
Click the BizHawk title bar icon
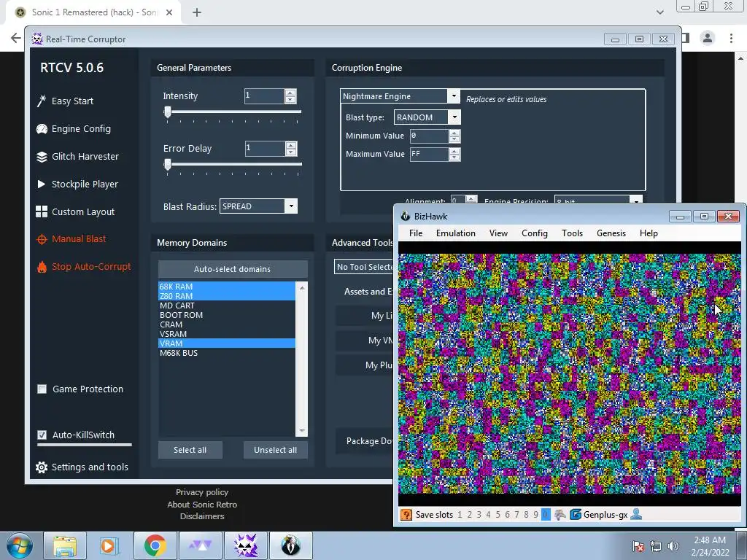pos(405,216)
